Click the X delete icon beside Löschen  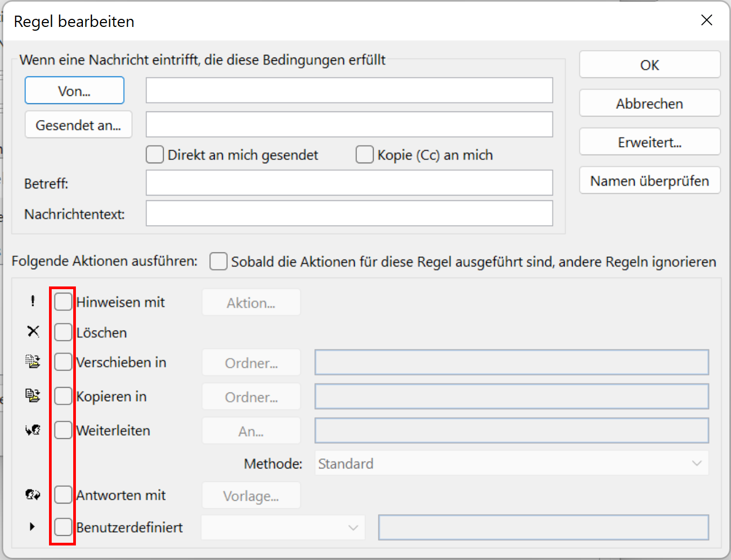point(33,331)
